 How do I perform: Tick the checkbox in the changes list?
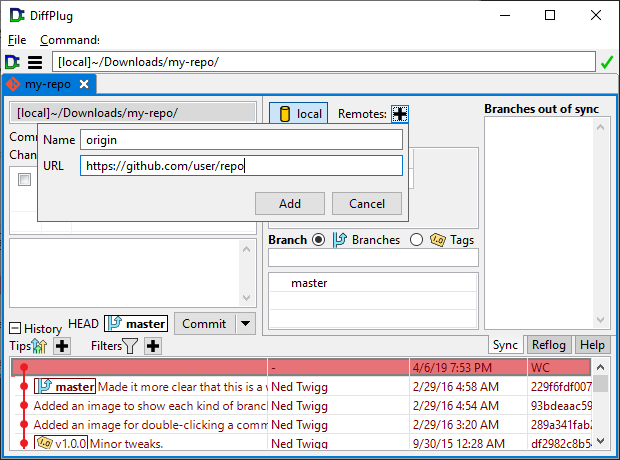pyautogui.click(x=24, y=180)
